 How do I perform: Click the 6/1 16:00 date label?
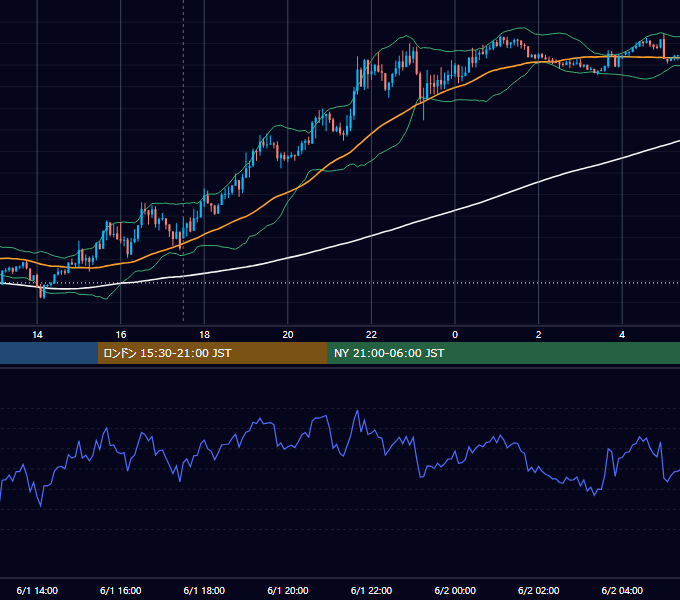pyautogui.click(x=121, y=590)
